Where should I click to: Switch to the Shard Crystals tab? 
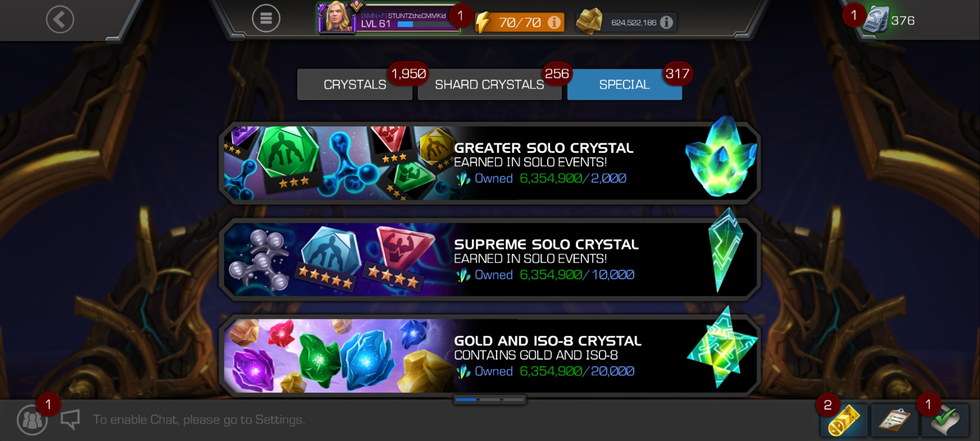pyautogui.click(x=489, y=85)
